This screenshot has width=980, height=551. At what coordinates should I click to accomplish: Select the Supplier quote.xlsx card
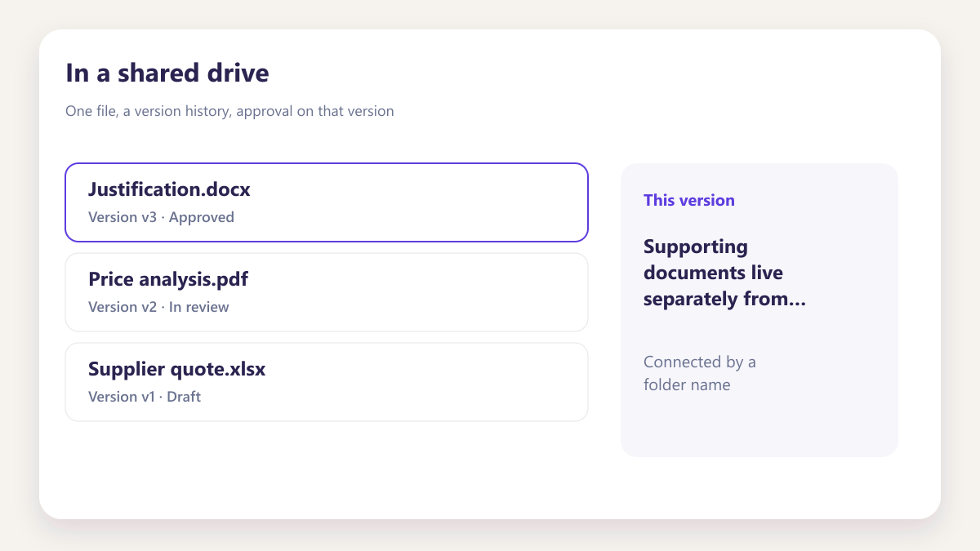coord(327,382)
